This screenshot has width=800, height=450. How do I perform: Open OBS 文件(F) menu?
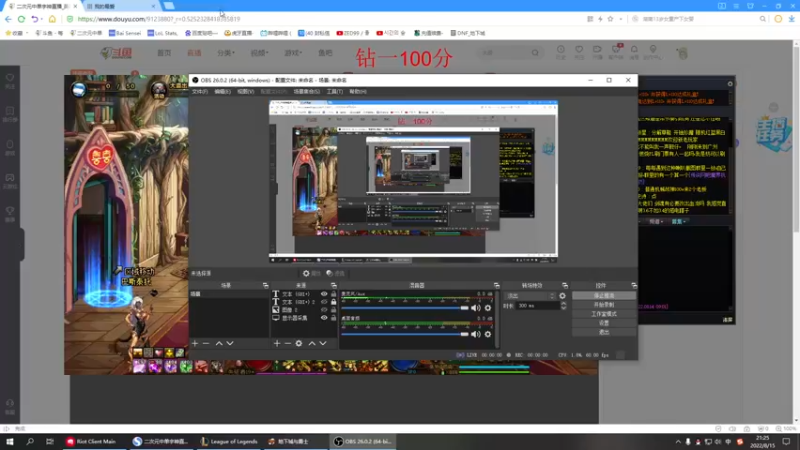[x=199, y=92]
